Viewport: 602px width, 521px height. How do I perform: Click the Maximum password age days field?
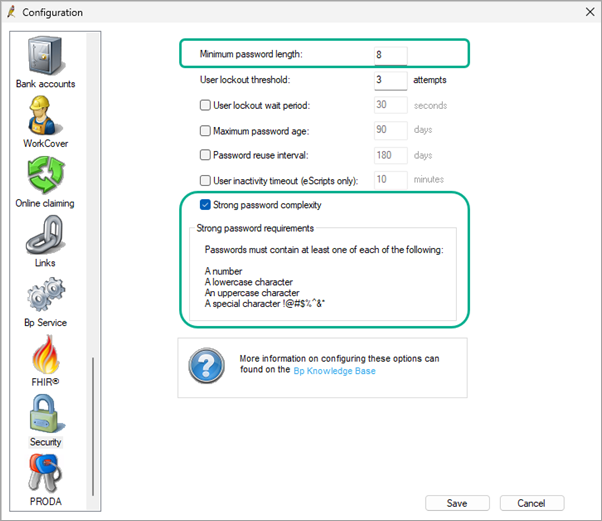pyautogui.click(x=390, y=130)
